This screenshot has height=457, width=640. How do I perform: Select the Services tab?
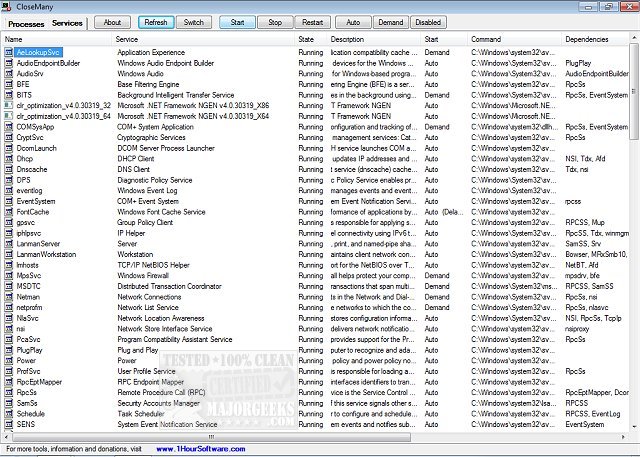[x=67, y=23]
